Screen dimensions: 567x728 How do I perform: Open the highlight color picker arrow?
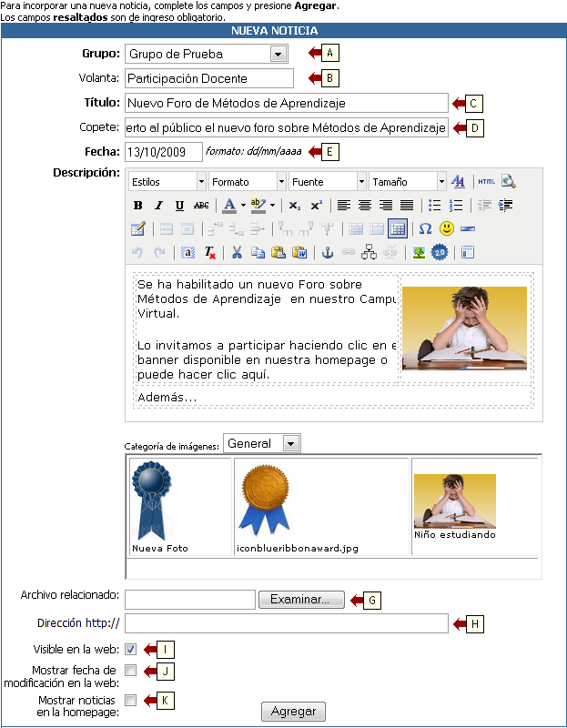point(273,206)
